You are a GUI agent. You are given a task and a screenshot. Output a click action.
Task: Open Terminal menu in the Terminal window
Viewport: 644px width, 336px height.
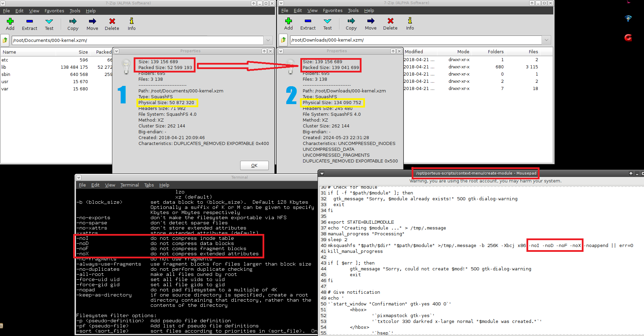(x=130, y=185)
